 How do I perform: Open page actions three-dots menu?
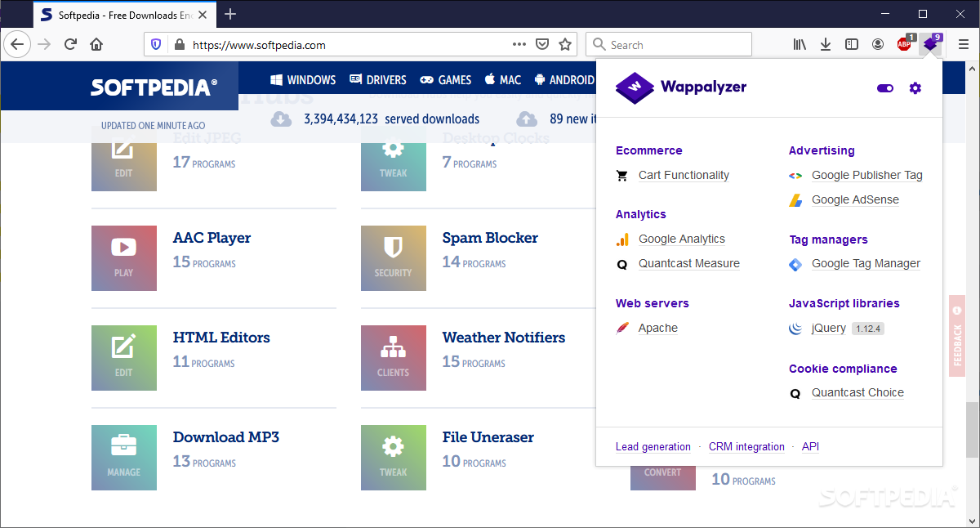pos(519,44)
